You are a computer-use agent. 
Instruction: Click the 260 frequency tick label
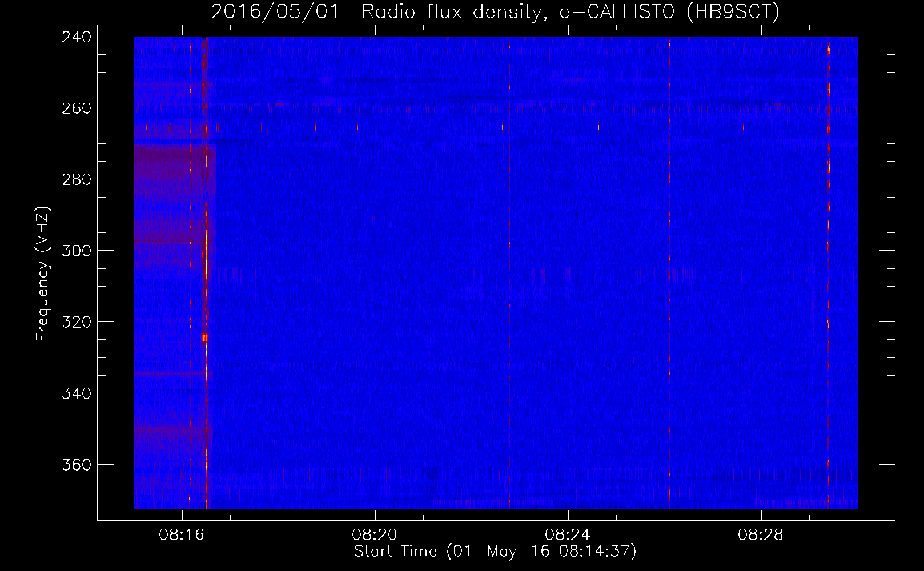77,108
